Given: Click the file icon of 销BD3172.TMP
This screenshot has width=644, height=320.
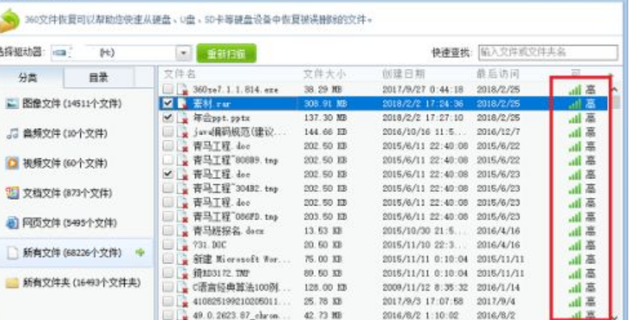Looking at the screenshot, I should tap(182, 274).
